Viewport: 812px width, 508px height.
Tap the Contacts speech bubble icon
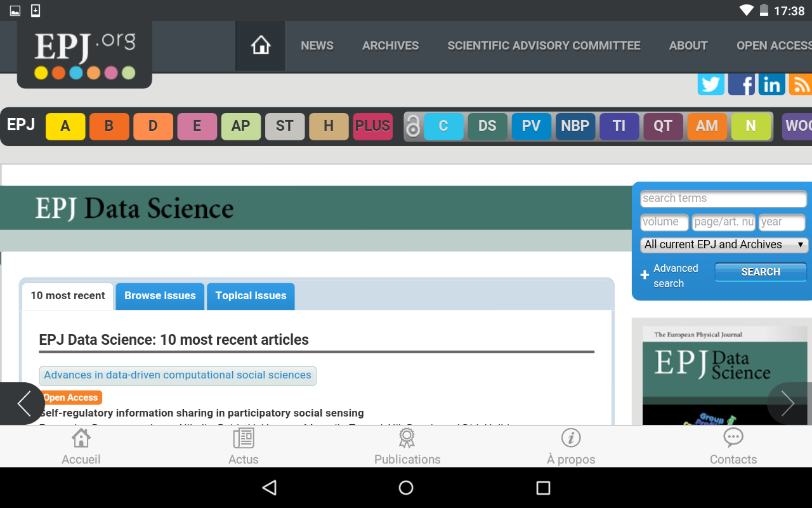pos(733,438)
